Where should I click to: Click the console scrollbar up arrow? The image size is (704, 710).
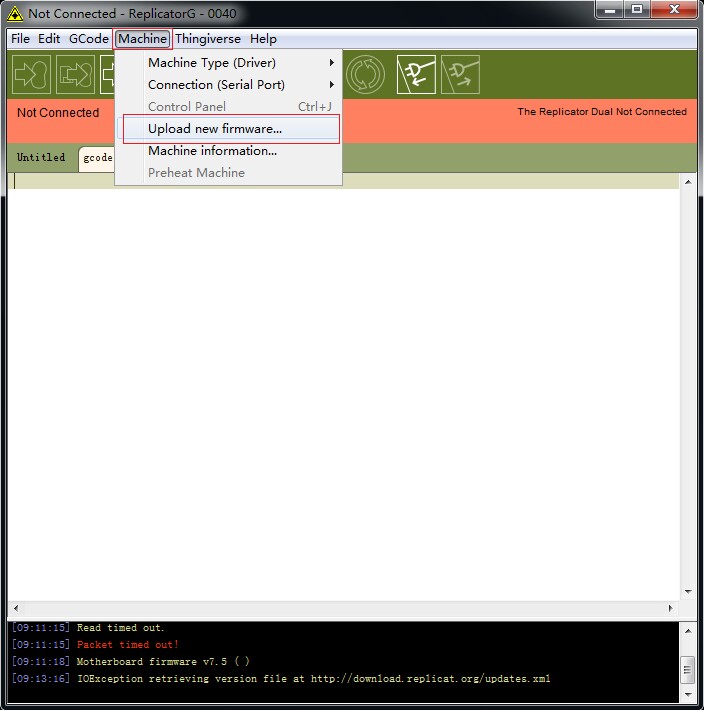point(688,631)
